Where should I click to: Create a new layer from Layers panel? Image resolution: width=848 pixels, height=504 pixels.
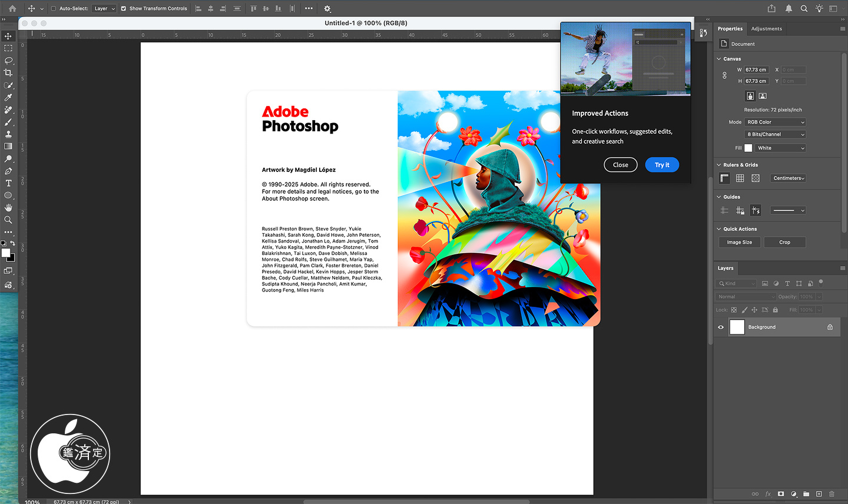tap(819, 494)
